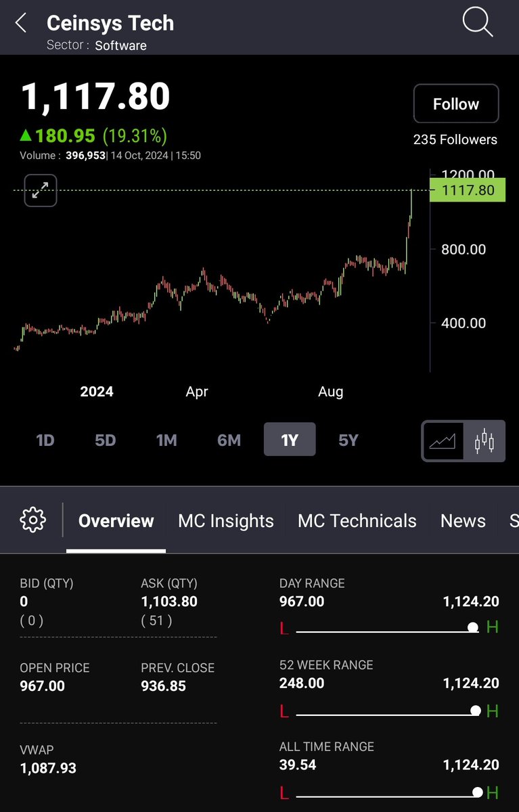Tap the OPEN PRICE value 967.00

43,686
